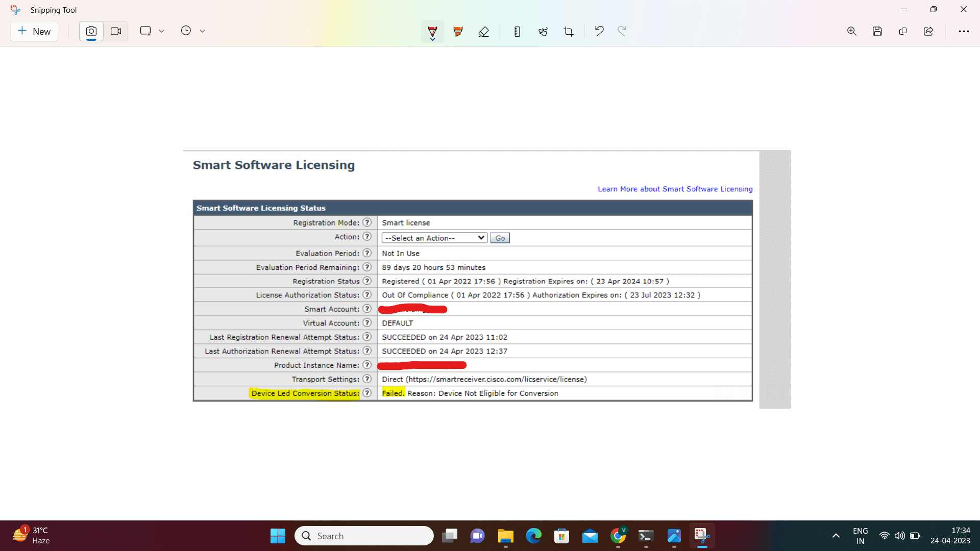The width and height of the screenshot is (980, 551).
Task: Share the current snip
Action: tap(928, 31)
